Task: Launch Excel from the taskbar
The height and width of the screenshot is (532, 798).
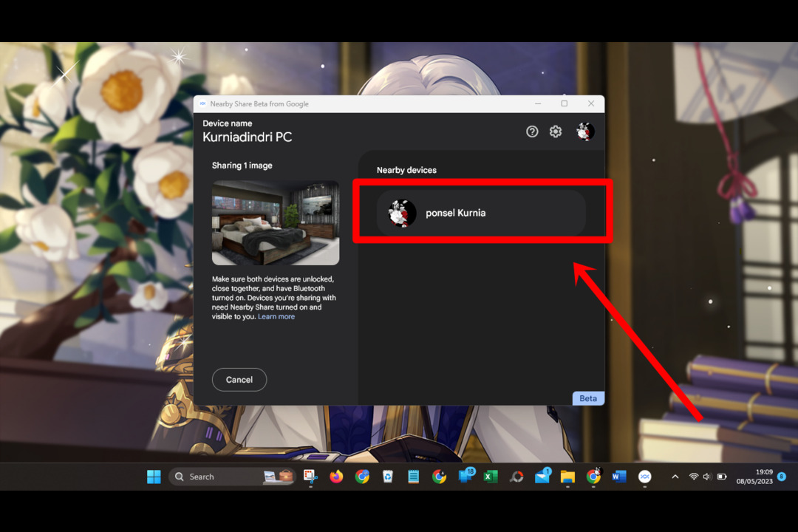Action: 491,477
